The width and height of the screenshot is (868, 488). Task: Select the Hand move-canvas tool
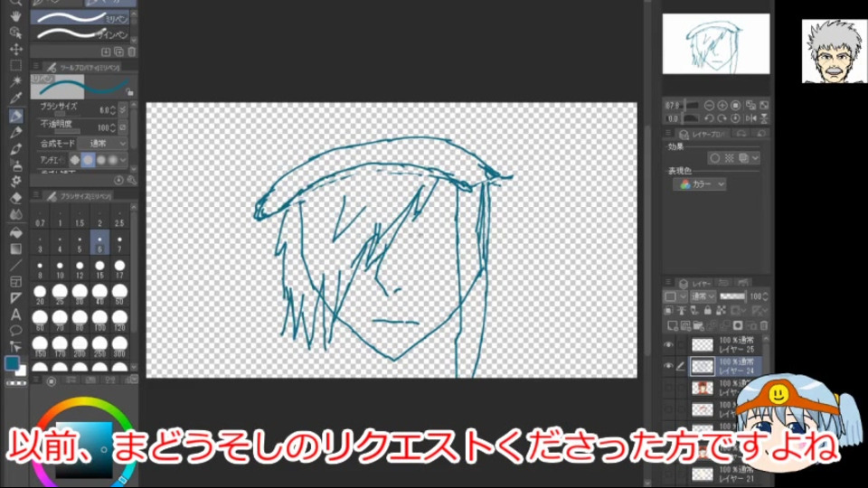15,16
